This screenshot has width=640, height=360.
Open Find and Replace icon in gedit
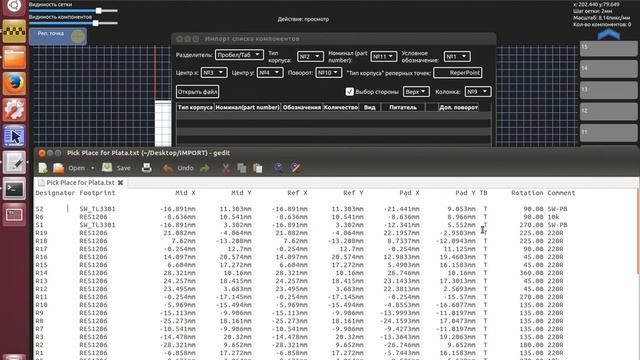(x=296, y=168)
